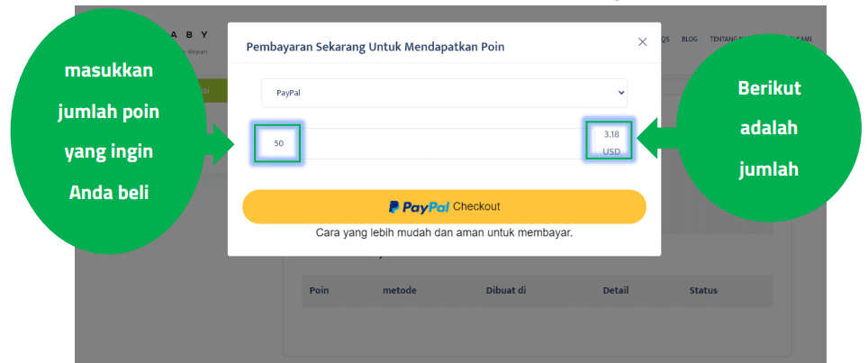Select the Poin column header
Screen dimensions: 868x363
click(320, 291)
